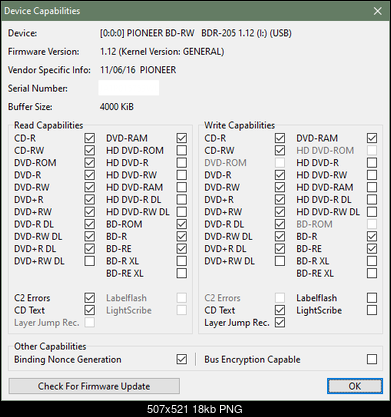Toggle the Write CD-R checkbox
Viewport: 391px width, 417px height.
280,138
